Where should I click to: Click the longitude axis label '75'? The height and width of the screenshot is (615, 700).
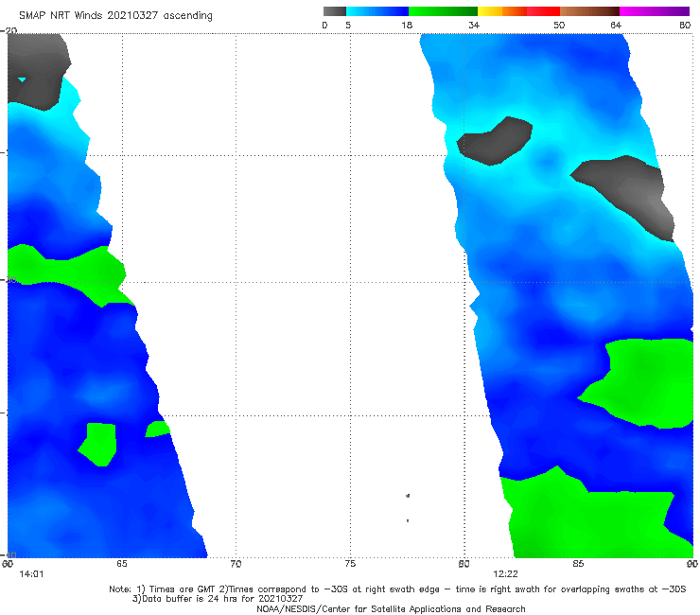pos(350,564)
